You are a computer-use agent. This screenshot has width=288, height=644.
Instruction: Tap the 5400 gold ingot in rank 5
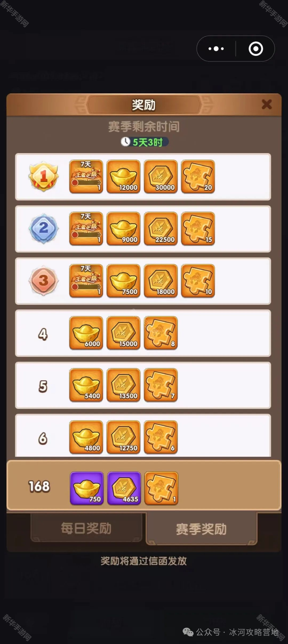(86, 385)
